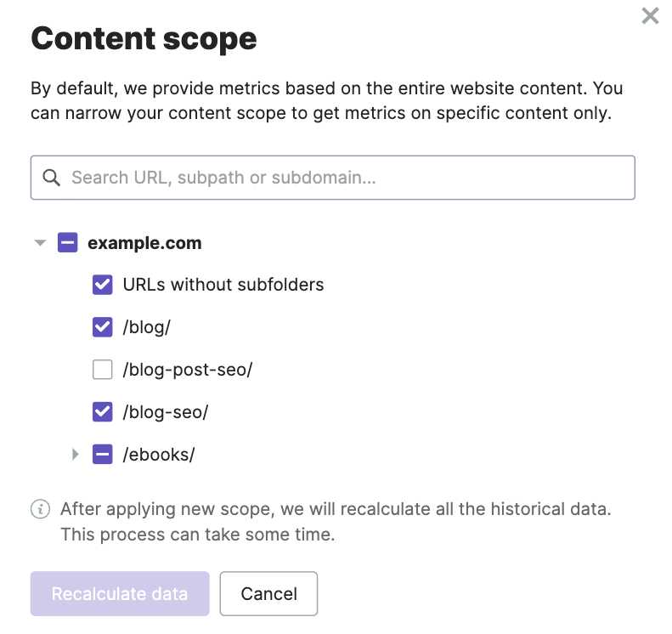Click the /ebooks/ folder label

click(x=159, y=455)
